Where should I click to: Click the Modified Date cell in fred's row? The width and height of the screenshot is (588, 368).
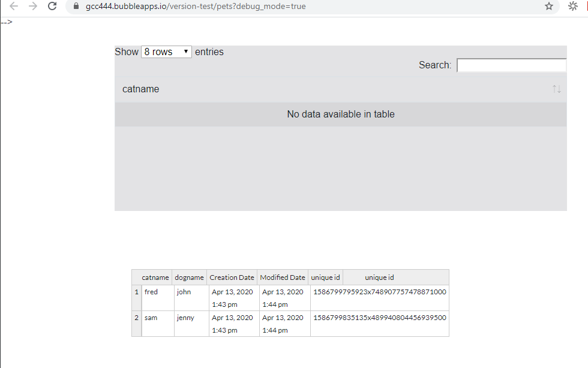[x=284, y=298]
